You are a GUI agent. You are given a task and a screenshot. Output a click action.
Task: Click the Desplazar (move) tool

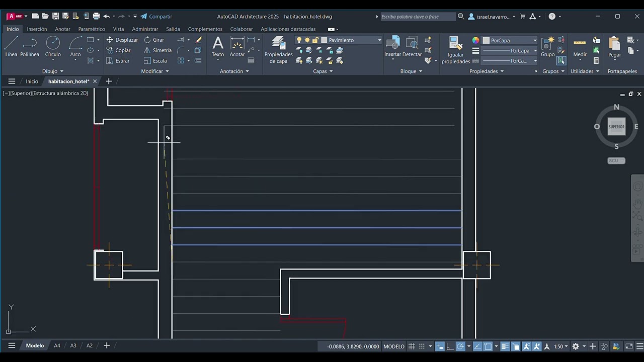click(x=122, y=40)
